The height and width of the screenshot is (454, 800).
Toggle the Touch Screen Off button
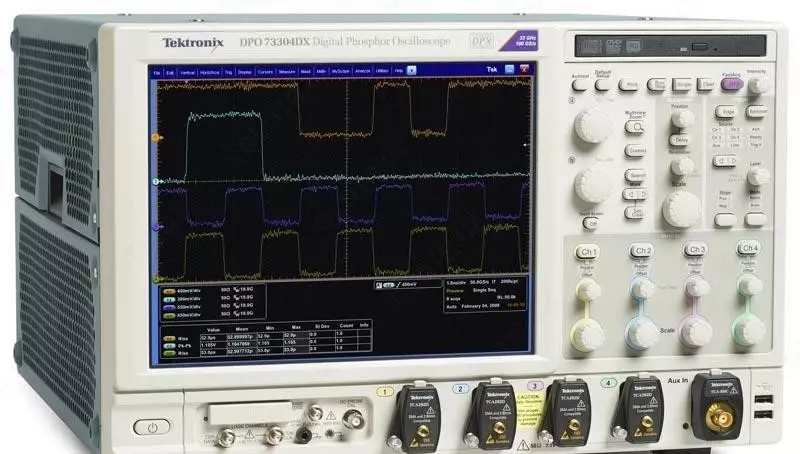click(x=592, y=223)
